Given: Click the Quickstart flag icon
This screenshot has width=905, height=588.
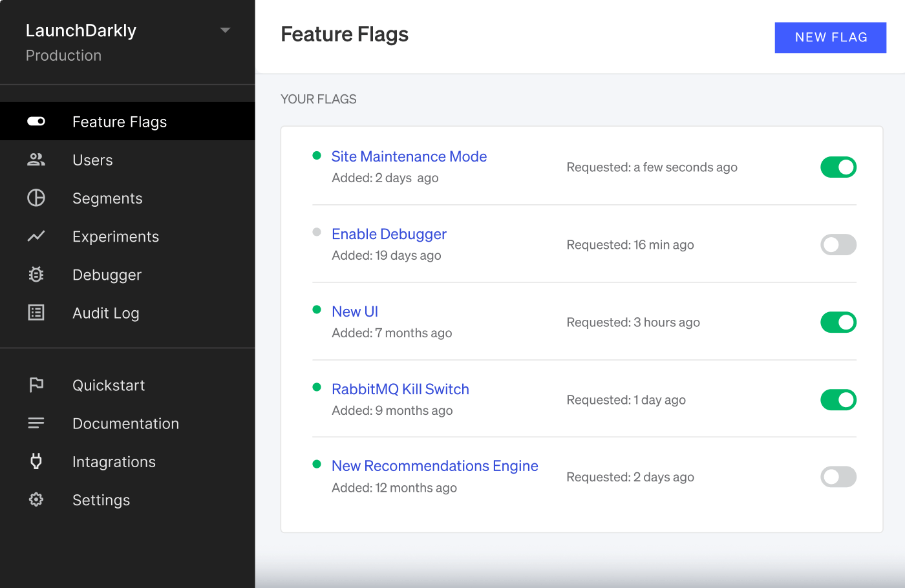Looking at the screenshot, I should tap(36, 385).
